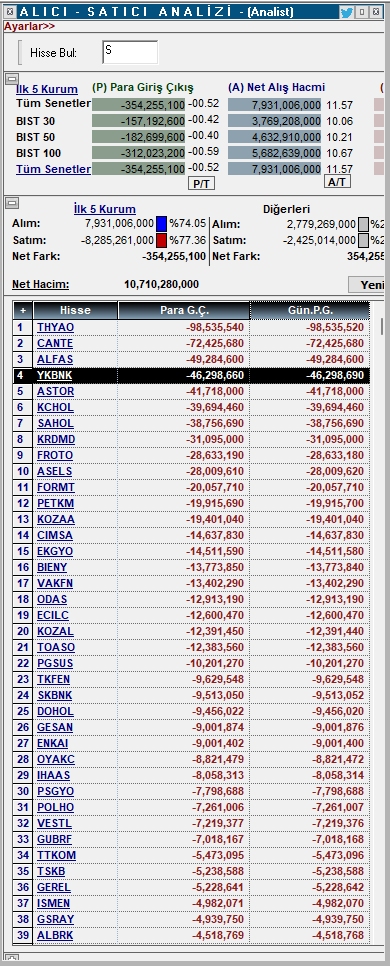Open the KCHOL stock link
Viewport: 390px width, 966px height.
click(x=55, y=407)
